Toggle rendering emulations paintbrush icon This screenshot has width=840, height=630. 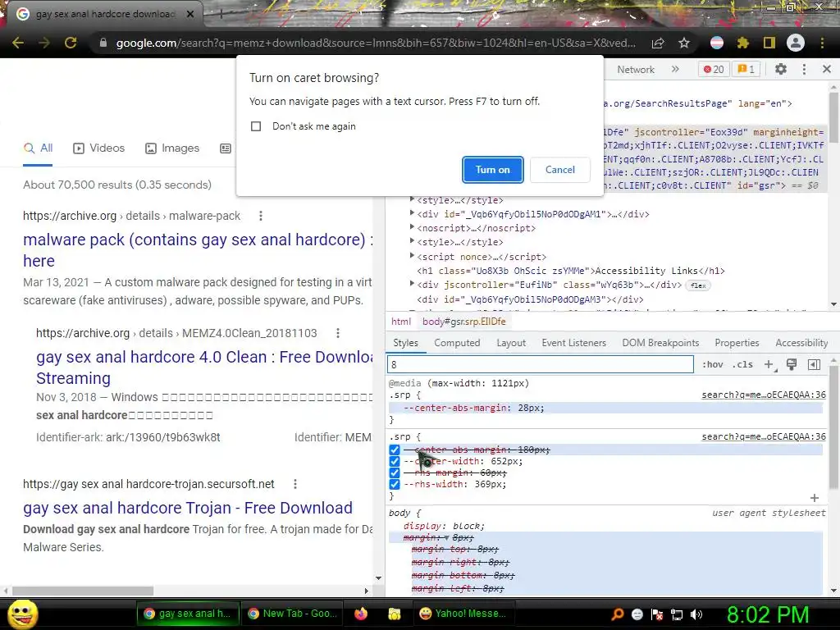coord(792,365)
